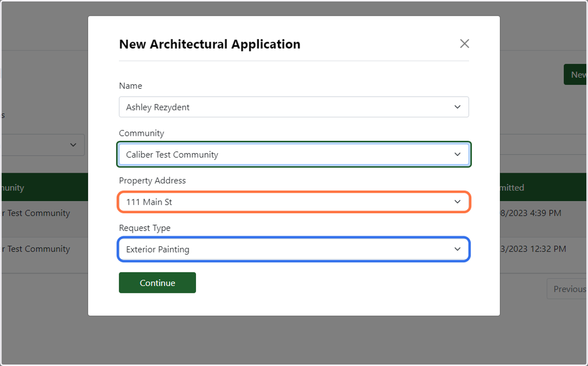Open the Request Type dropdown
This screenshot has height=366, width=588.
294,249
